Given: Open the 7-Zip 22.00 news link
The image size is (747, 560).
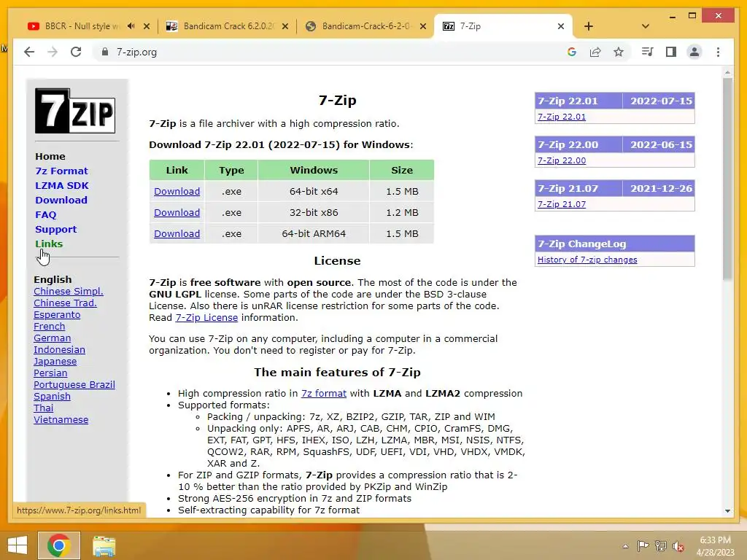Looking at the screenshot, I should 562,160.
